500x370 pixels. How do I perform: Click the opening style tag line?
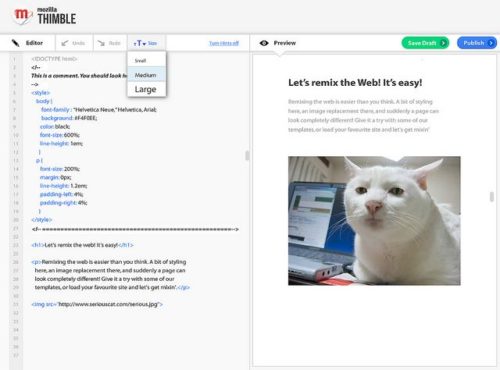[41, 93]
